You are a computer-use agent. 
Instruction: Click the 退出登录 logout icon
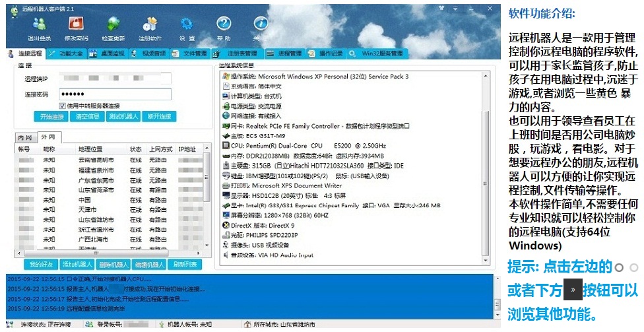pos(39,24)
